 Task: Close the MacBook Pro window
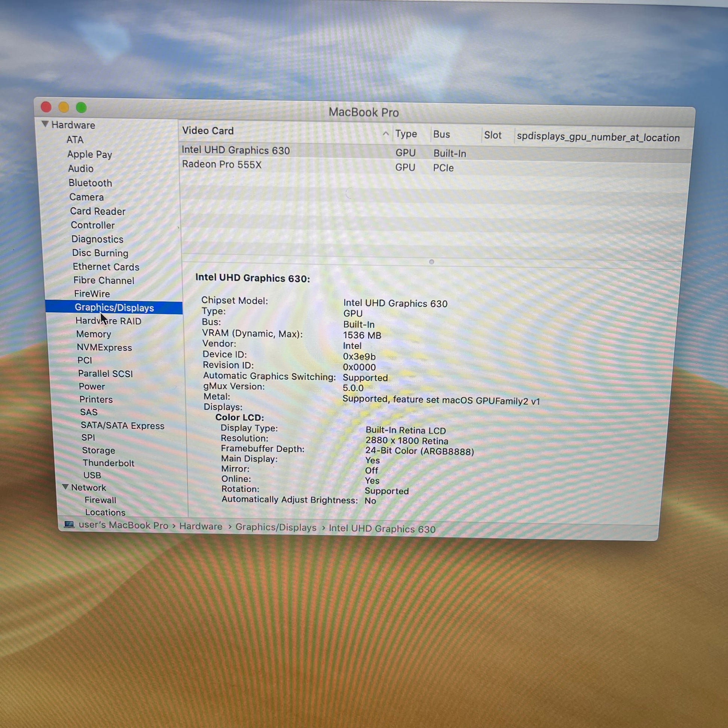pos(46,107)
